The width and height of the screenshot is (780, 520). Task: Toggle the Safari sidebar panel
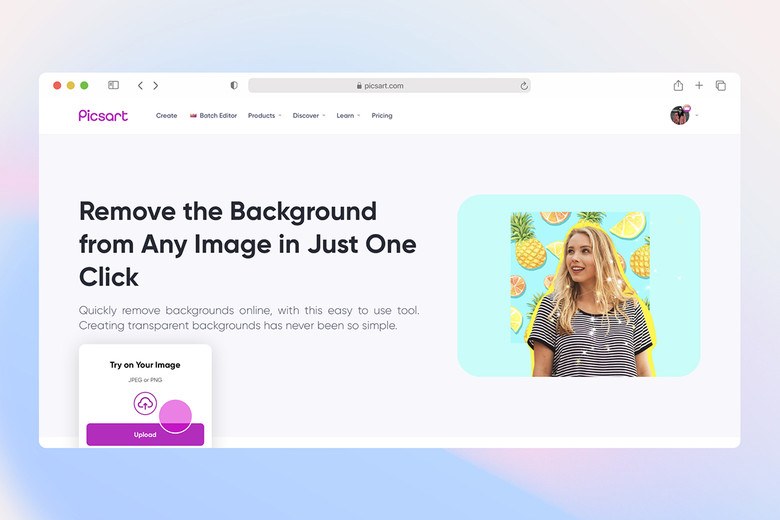[113, 86]
